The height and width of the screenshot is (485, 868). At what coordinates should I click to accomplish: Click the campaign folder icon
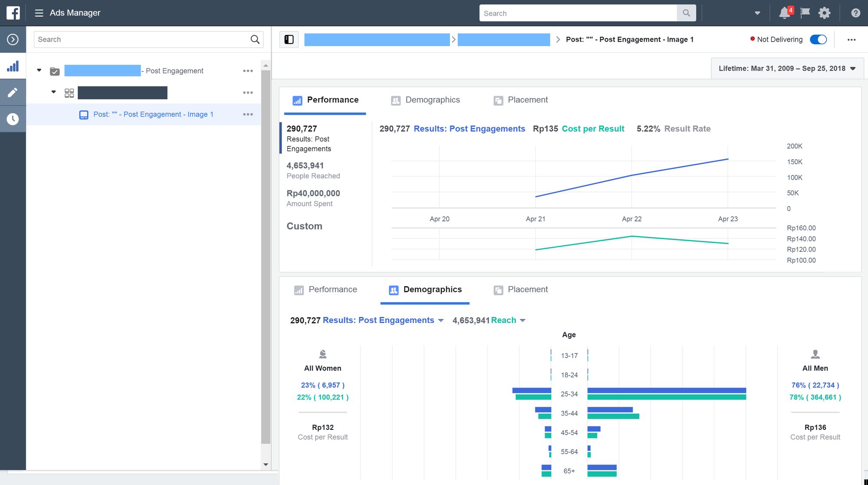tap(55, 71)
